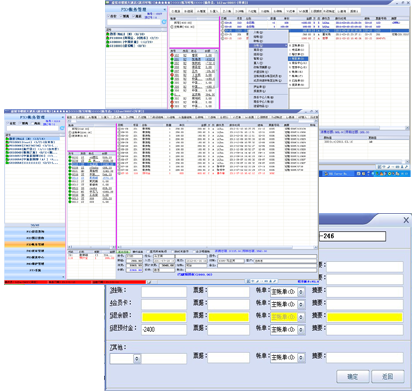The image size is (412, 391).
Task: Select the orange highlighted module in the sidebar navigation
Action: pos(35,244)
